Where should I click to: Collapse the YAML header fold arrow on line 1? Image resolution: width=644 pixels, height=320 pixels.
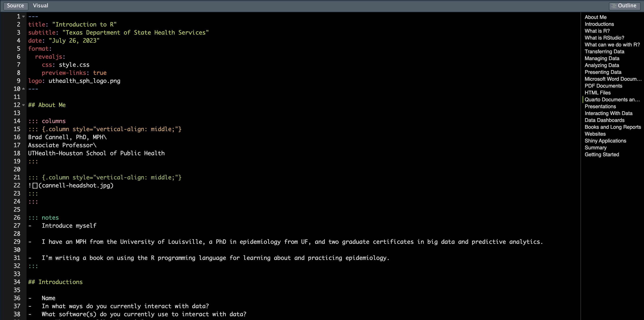coord(23,17)
